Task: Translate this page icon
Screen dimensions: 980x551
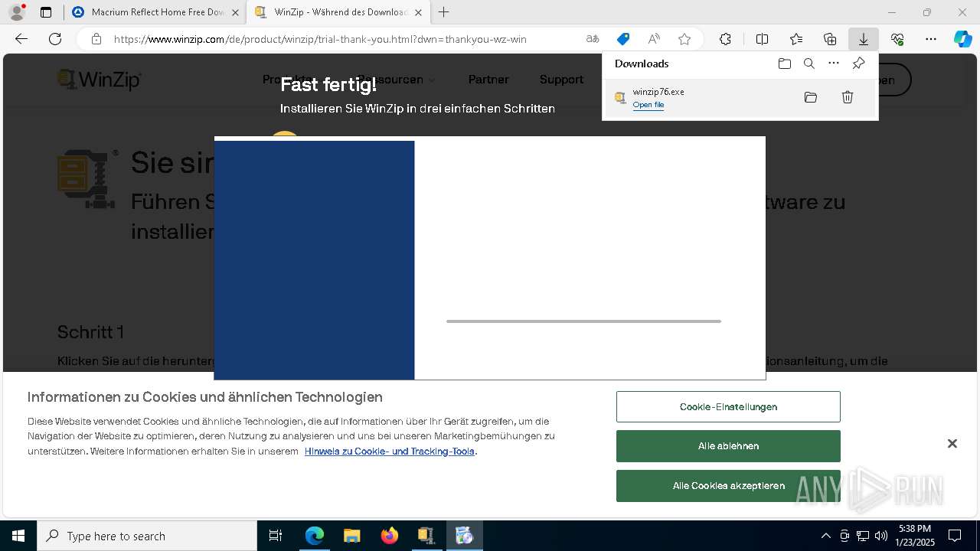Action: pos(593,39)
